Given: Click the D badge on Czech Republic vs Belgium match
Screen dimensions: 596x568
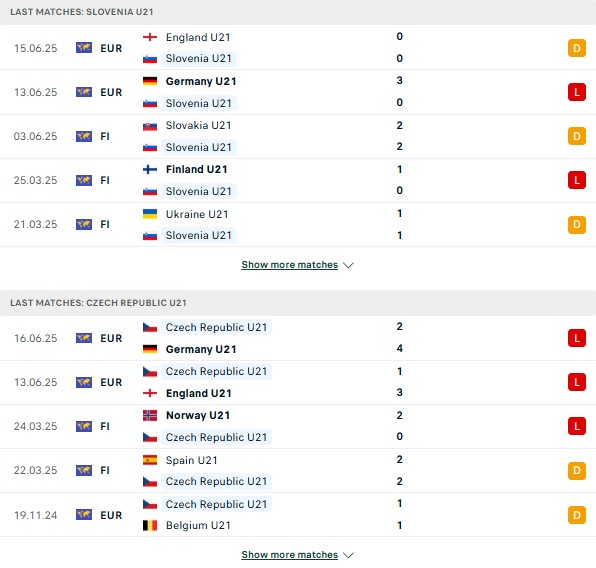Looking at the screenshot, I should pos(577,515).
